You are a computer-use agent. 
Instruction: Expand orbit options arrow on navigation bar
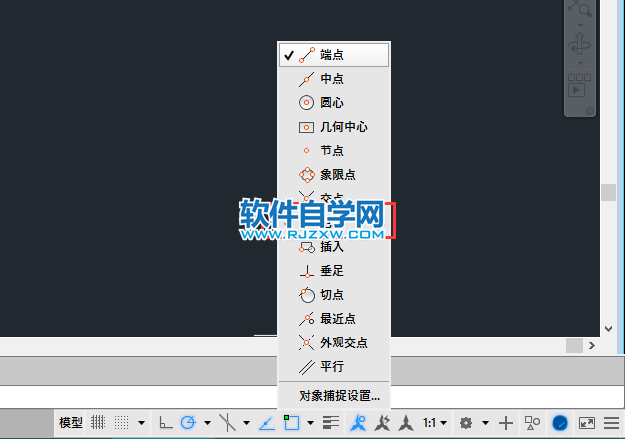point(580,63)
